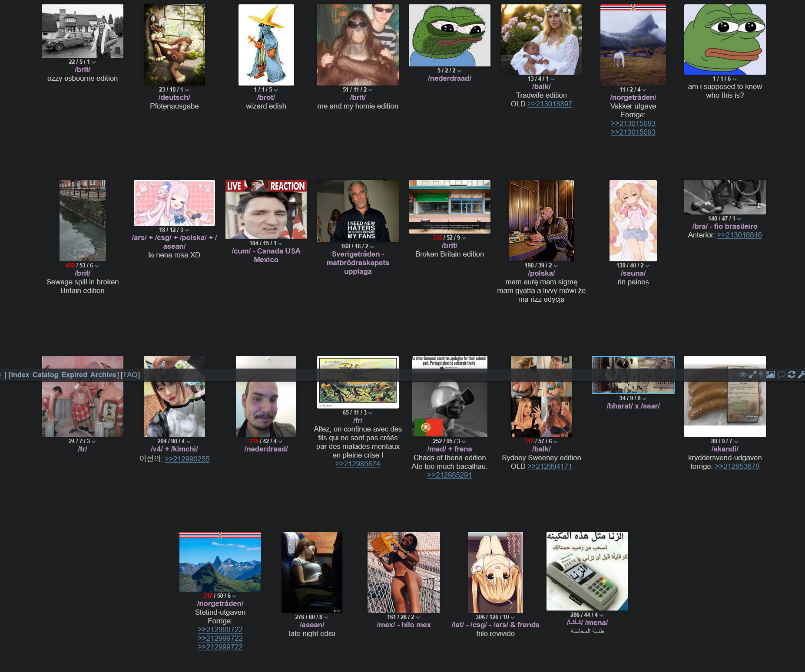The image size is (805, 672).
Task: Click the expand all images arrows icon
Action: tap(753, 375)
